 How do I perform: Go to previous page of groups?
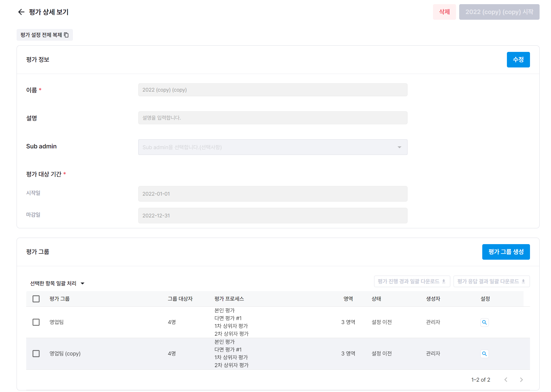pyautogui.click(x=506, y=380)
